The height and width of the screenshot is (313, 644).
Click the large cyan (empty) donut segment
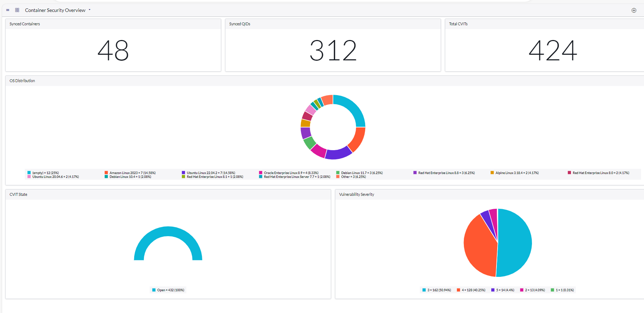354,107
